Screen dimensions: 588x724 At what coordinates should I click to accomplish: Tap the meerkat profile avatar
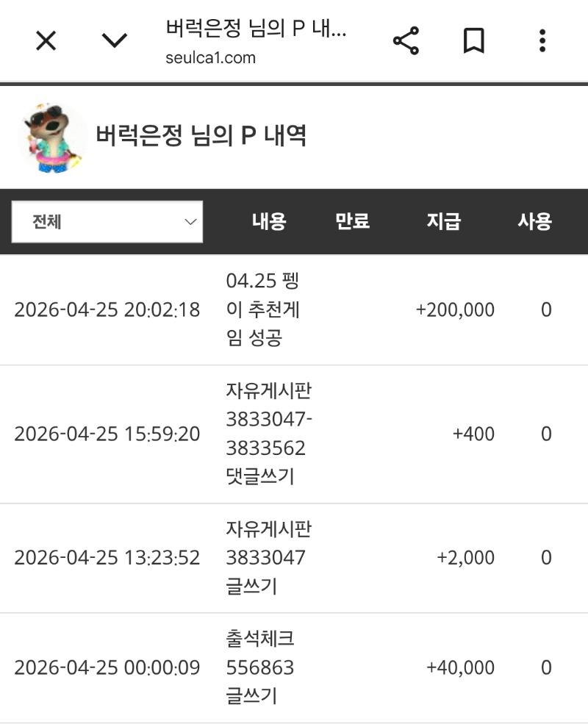point(50,138)
